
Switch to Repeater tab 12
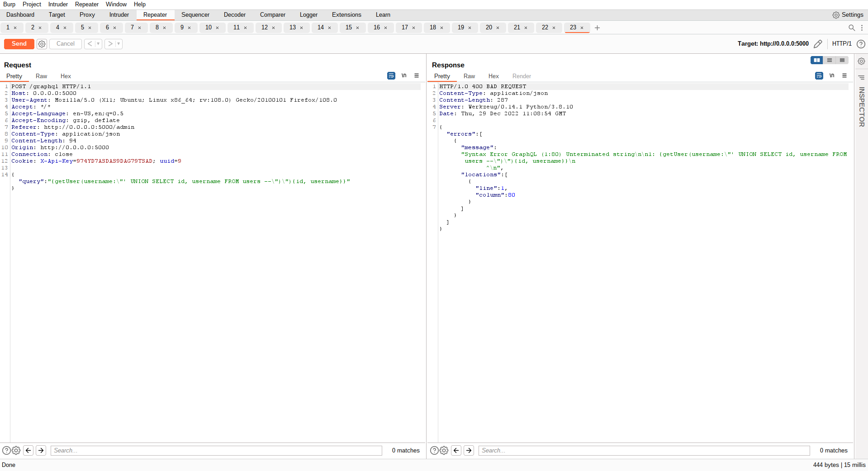[265, 28]
